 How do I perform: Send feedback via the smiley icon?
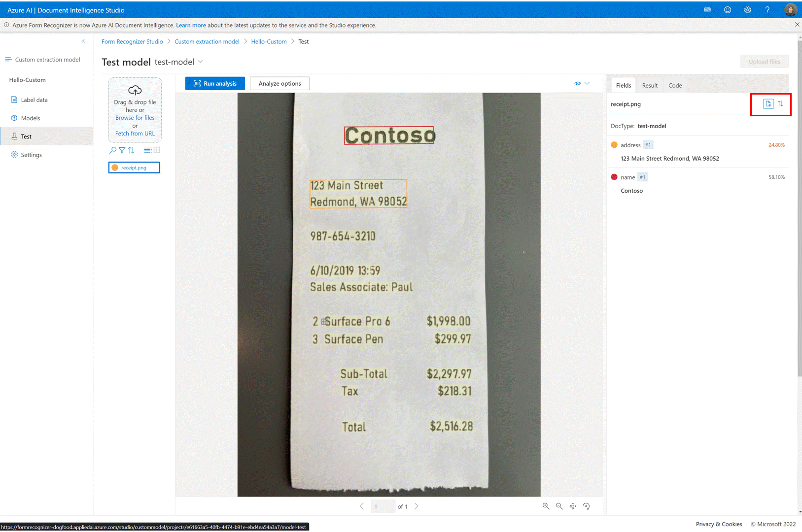pos(728,9)
